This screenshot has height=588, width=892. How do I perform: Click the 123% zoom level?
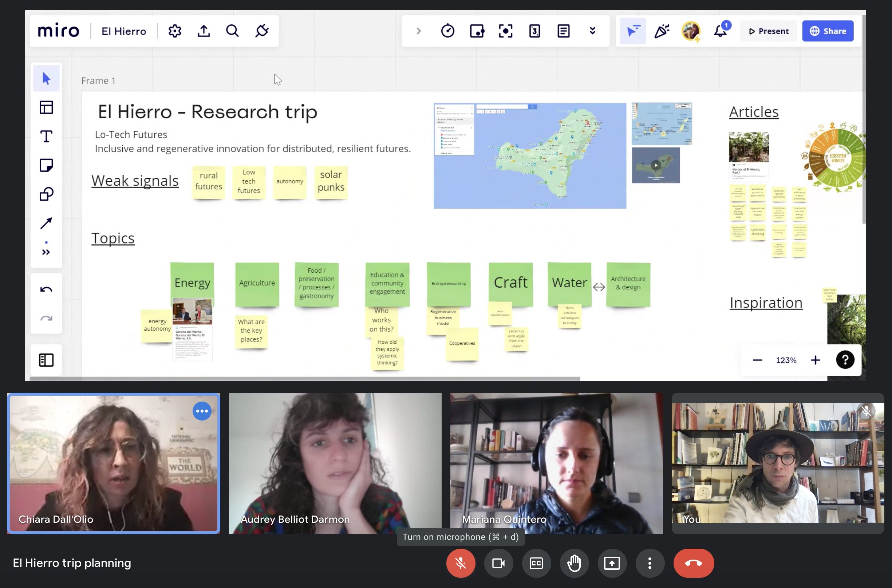click(x=786, y=360)
